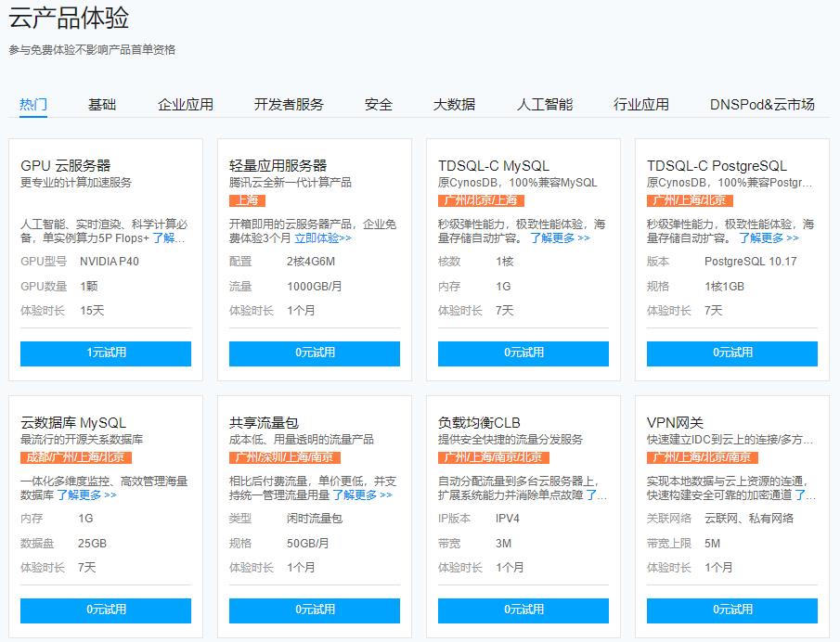840x642 pixels.
Task: Click 1元试用 on GPU 云服务器 card
Action: click(x=103, y=353)
